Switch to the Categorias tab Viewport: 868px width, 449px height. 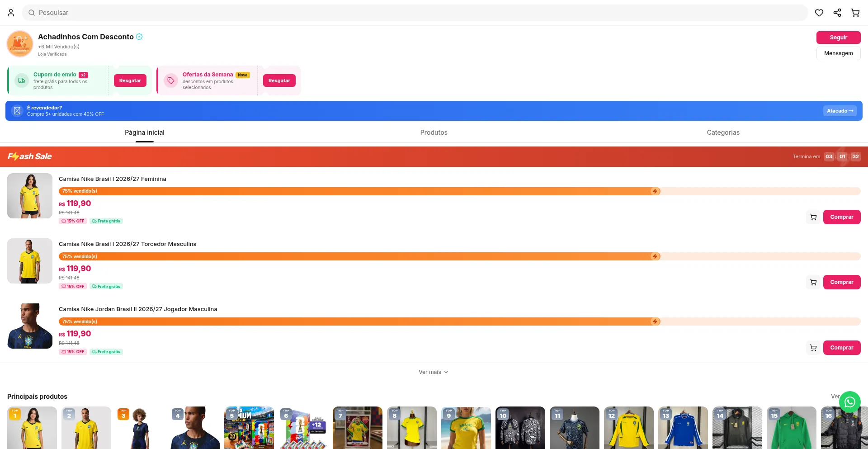[x=723, y=132]
